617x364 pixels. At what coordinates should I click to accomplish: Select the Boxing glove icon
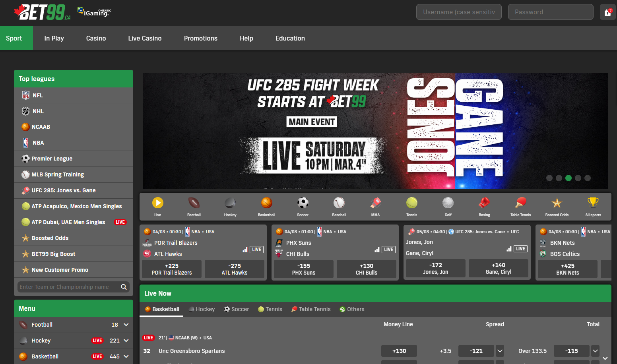[484, 203]
